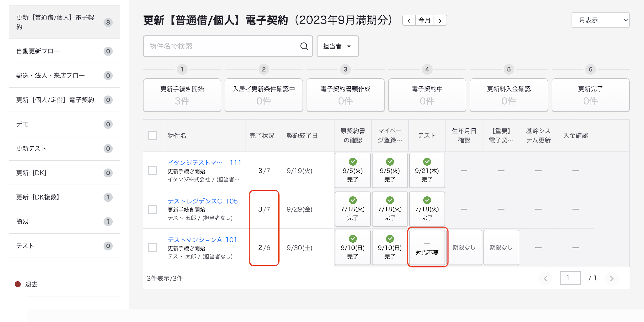The width and height of the screenshot is (644, 322).
Task: Check the テストレジデンスC 105 row checkbox
Action: point(152,209)
